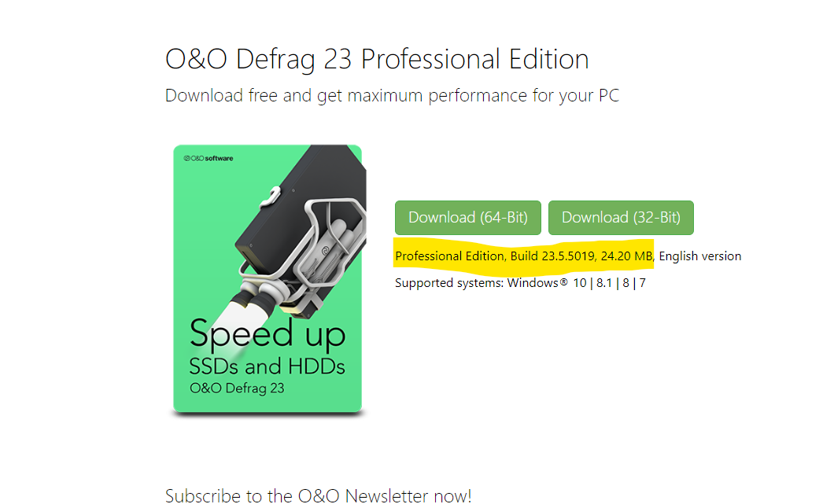
Task: Click the 24.20 MB file size text
Action: [x=627, y=256]
